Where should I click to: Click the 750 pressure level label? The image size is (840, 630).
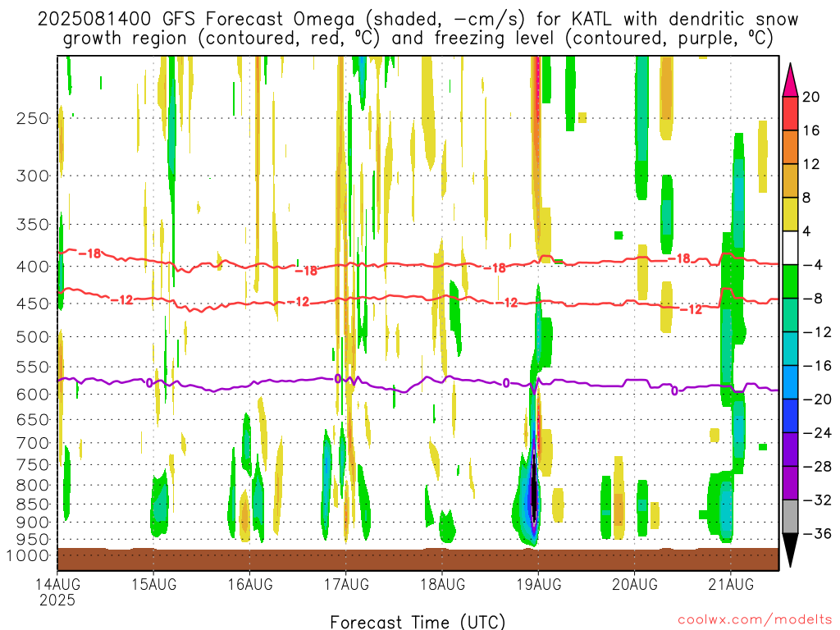tap(33, 464)
